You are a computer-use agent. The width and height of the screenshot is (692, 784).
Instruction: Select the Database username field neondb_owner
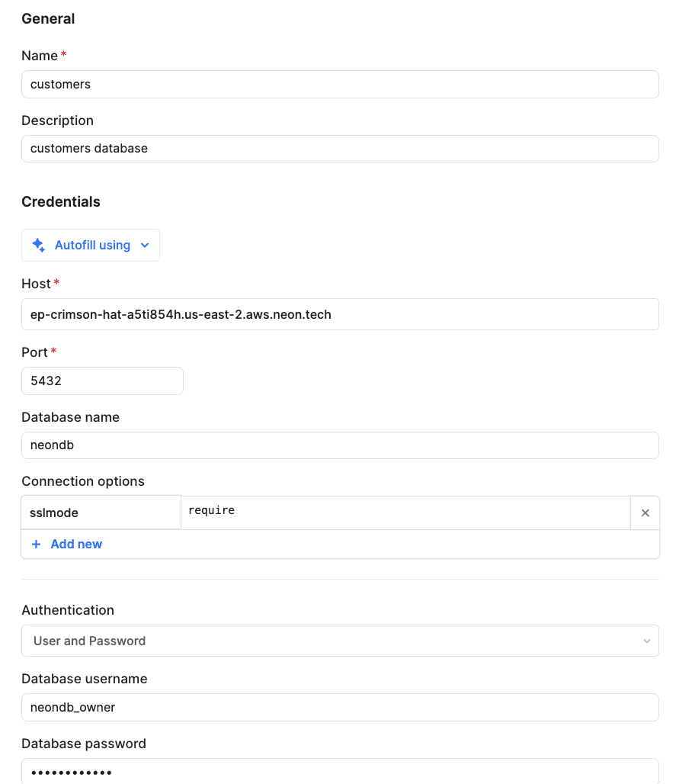pos(340,707)
